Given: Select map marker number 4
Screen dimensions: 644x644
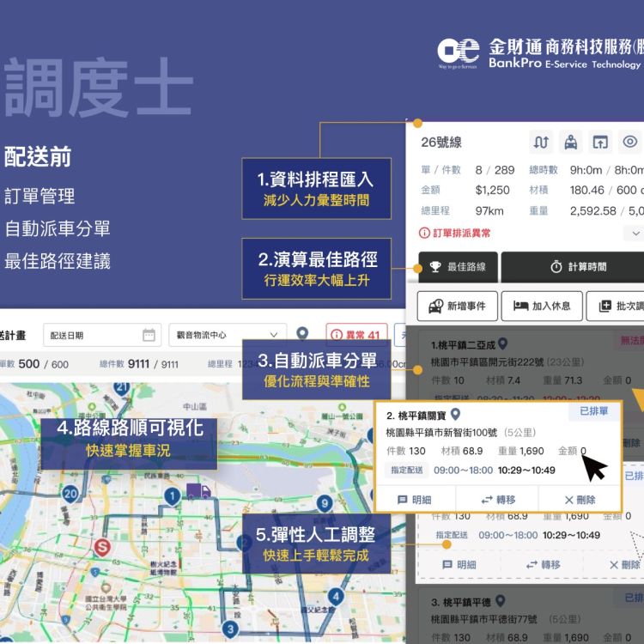Looking at the screenshot, I should pos(336,597).
